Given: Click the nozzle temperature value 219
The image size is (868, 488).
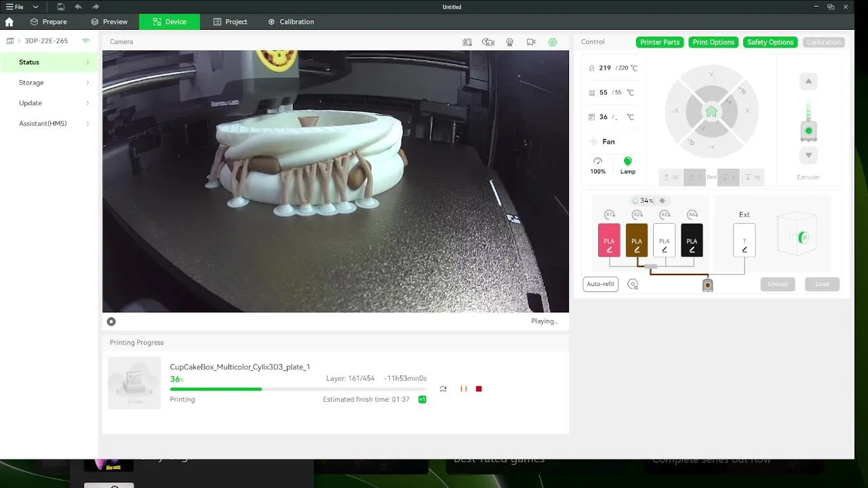Looking at the screenshot, I should click(x=605, y=68).
